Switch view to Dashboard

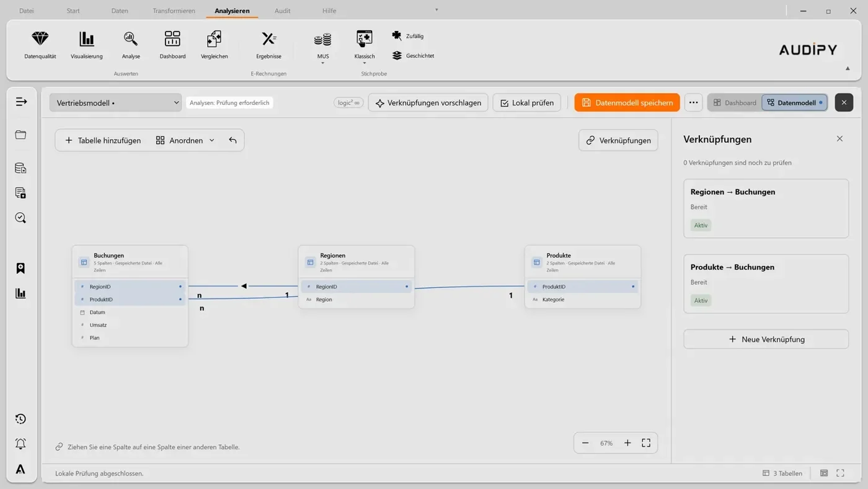coord(735,102)
